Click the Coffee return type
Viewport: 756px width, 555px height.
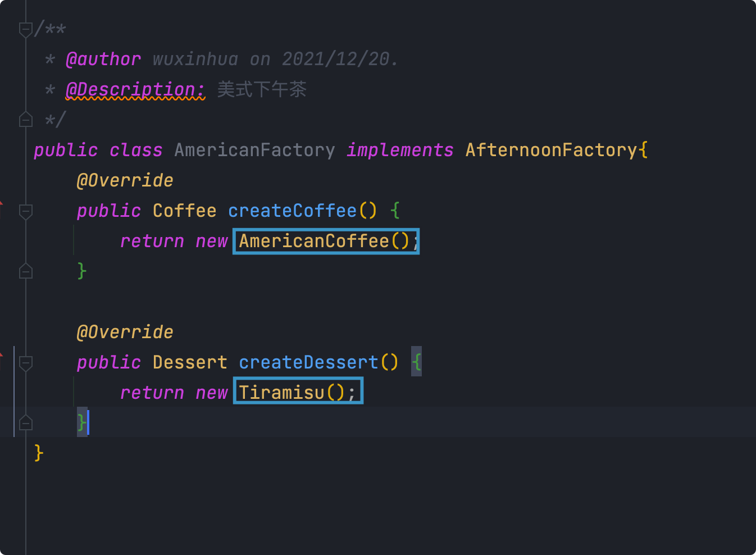click(x=184, y=211)
